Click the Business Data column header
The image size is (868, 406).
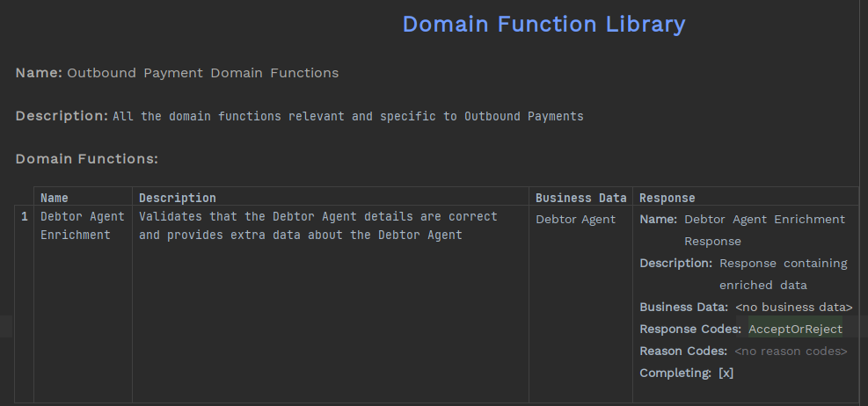pyautogui.click(x=580, y=198)
